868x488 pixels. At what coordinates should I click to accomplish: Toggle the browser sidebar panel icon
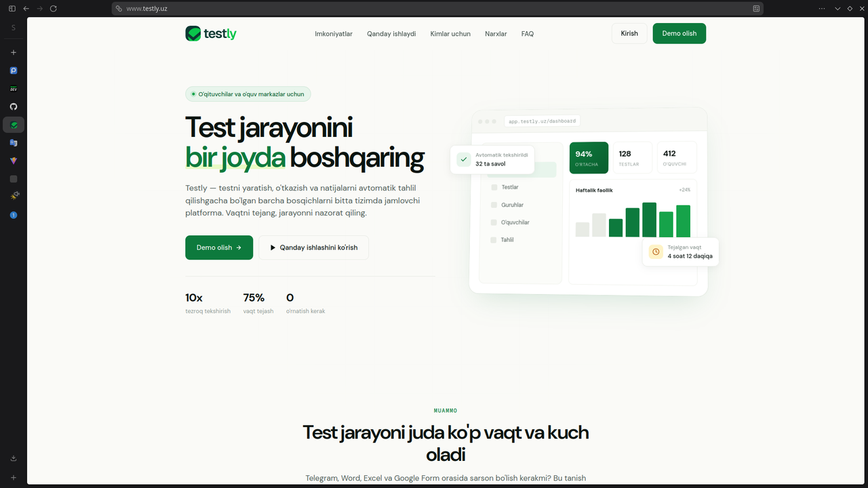point(12,8)
